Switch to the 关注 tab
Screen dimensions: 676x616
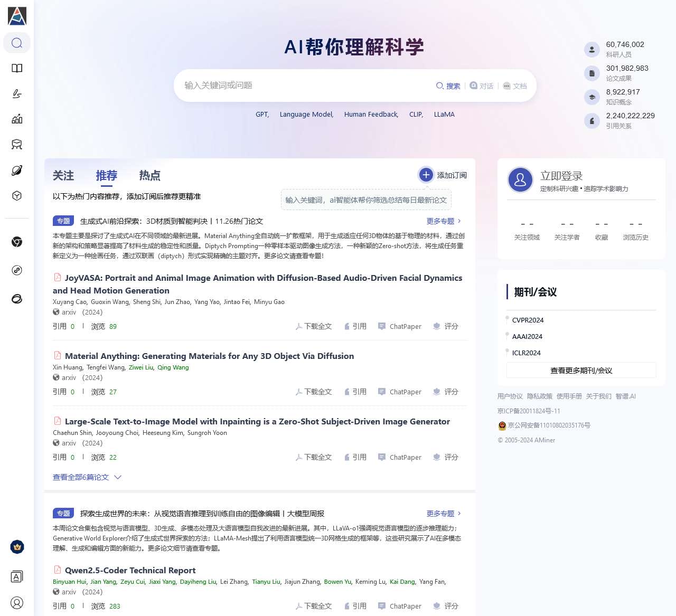coord(63,175)
